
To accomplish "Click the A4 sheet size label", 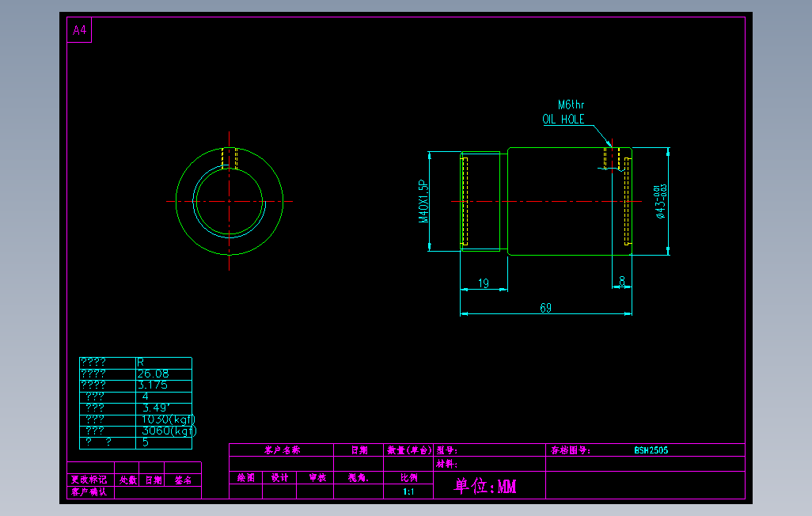I will click(79, 30).
